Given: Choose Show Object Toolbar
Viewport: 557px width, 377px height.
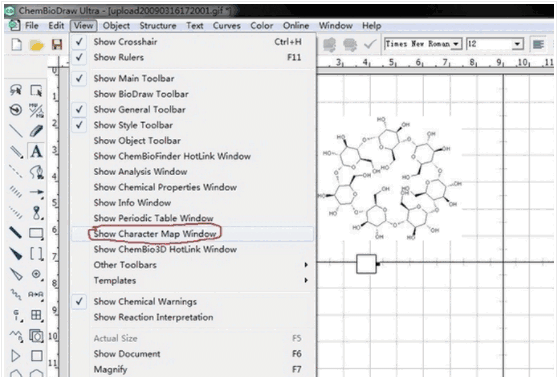Looking at the screenshot, I should (x=193, y=141).
